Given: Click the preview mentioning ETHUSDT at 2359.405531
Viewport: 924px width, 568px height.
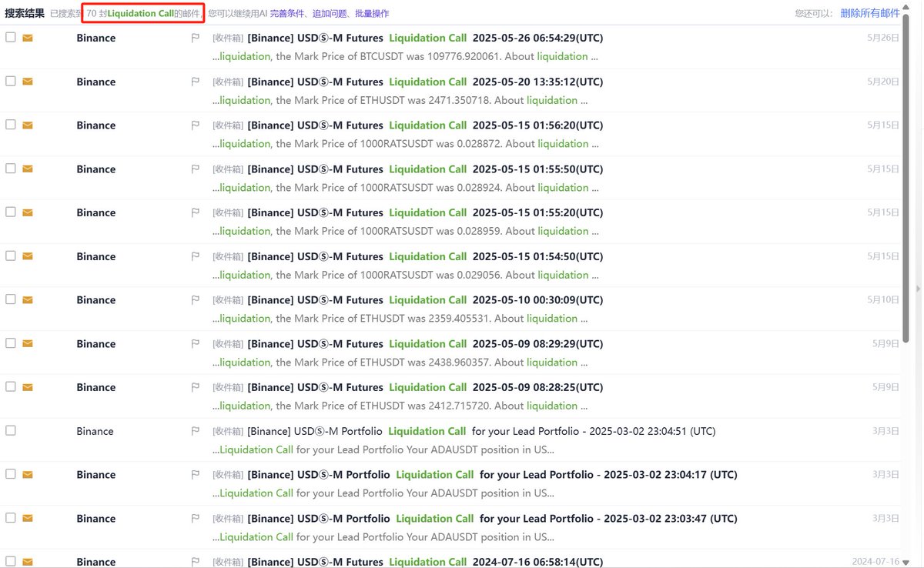Looking at the screenshot, I should click(x=400, y=319).
